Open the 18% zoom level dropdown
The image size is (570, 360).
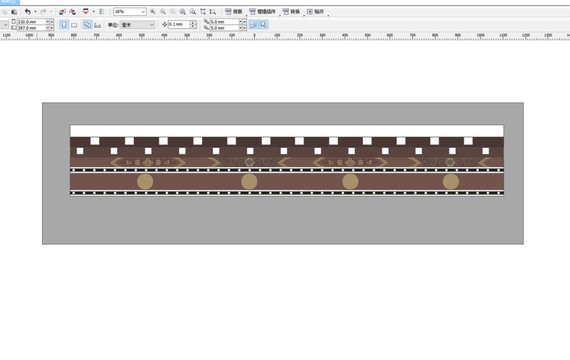point(130,12)
